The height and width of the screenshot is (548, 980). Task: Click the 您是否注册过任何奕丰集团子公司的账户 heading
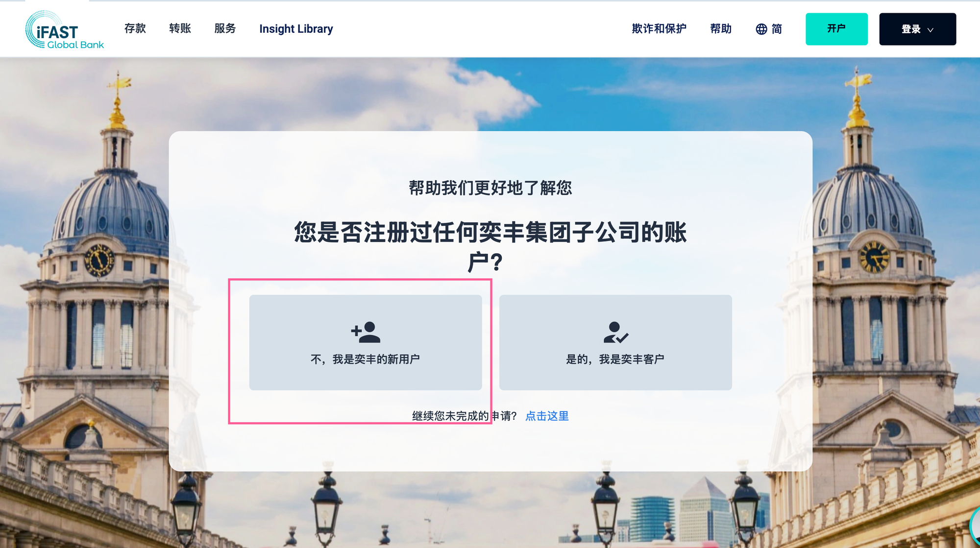[x=490, y=247]
